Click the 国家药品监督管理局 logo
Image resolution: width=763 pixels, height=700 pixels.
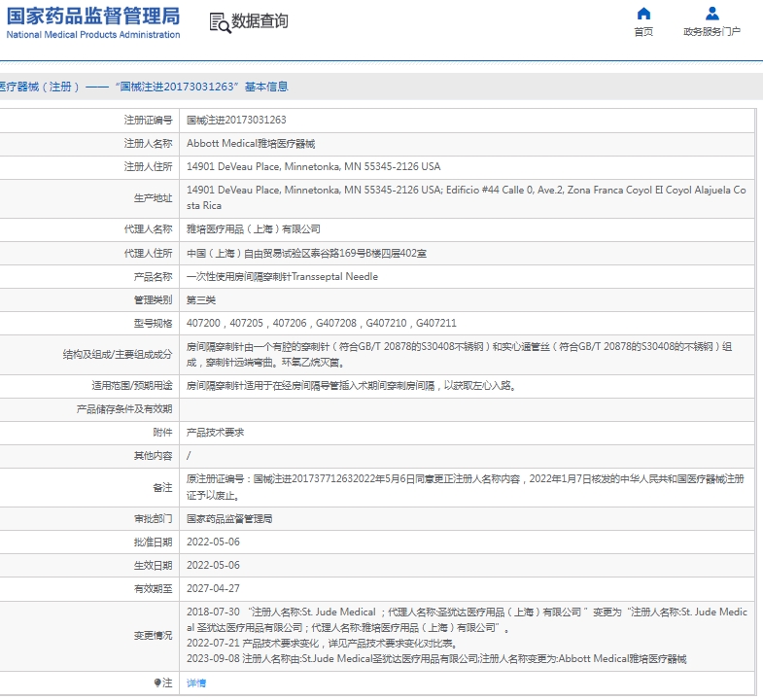93,22
